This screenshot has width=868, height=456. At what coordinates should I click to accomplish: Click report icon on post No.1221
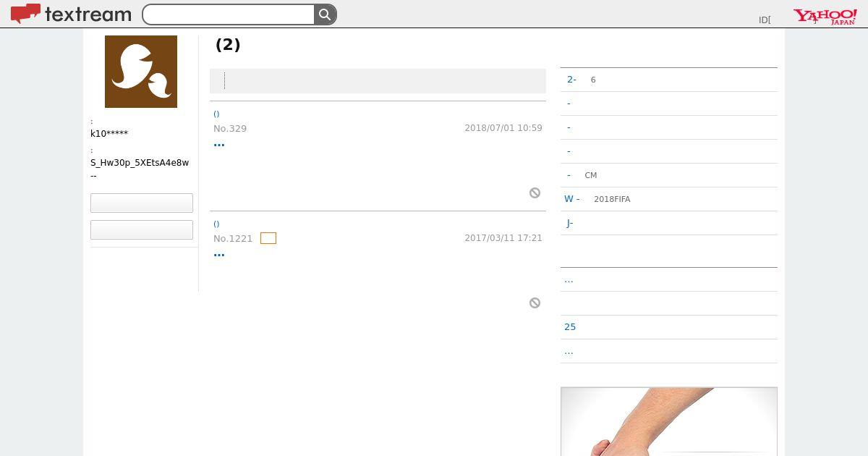(535, 303)
